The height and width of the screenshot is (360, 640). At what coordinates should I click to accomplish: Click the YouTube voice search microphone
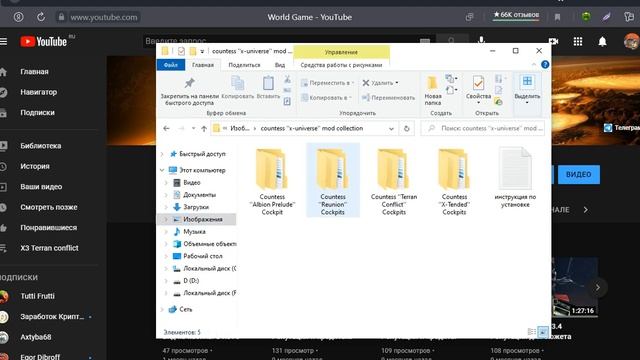[482, 41]
